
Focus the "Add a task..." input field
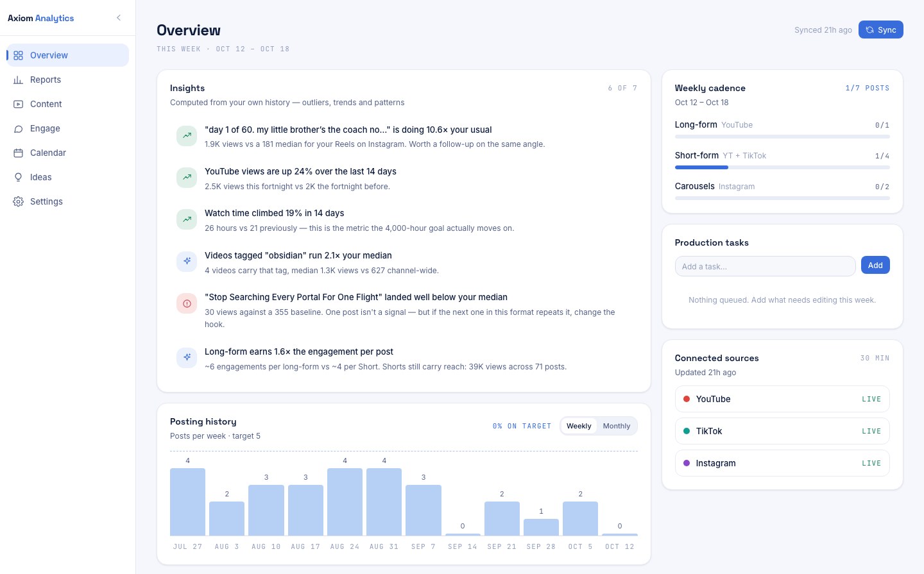765,266
